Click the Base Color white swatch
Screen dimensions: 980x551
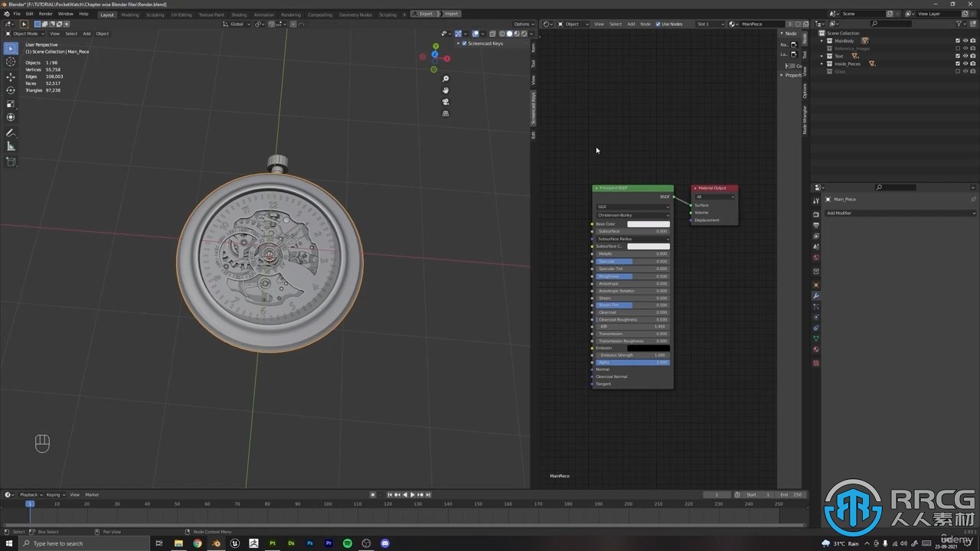click(x=648, y=224)
